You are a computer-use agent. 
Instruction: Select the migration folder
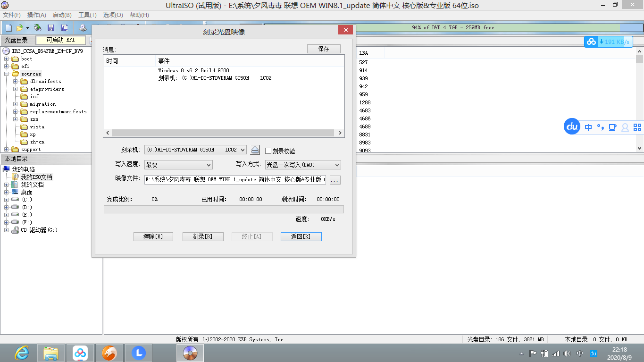pos(42,104)
